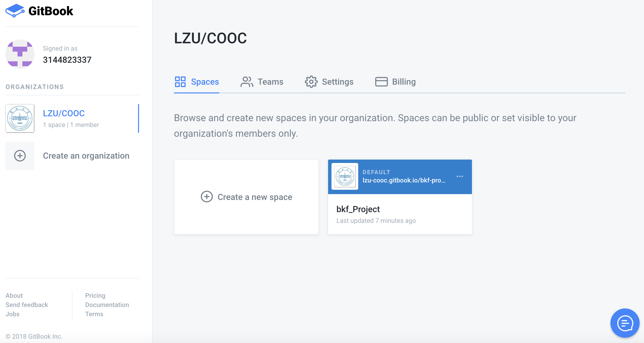Click Create an organization
Viewport: 644px width, 343px height.
click(x=86, y=156)
